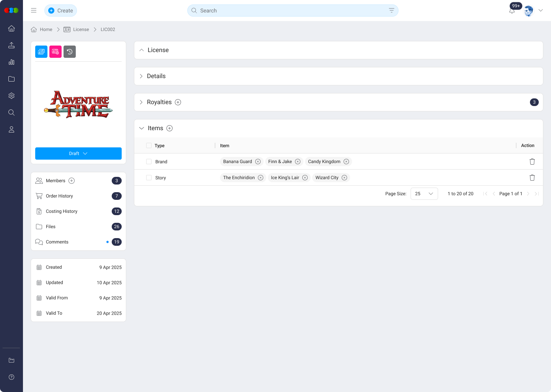
Task: Check the Brand row checkbox
Action: pos(149,162)
